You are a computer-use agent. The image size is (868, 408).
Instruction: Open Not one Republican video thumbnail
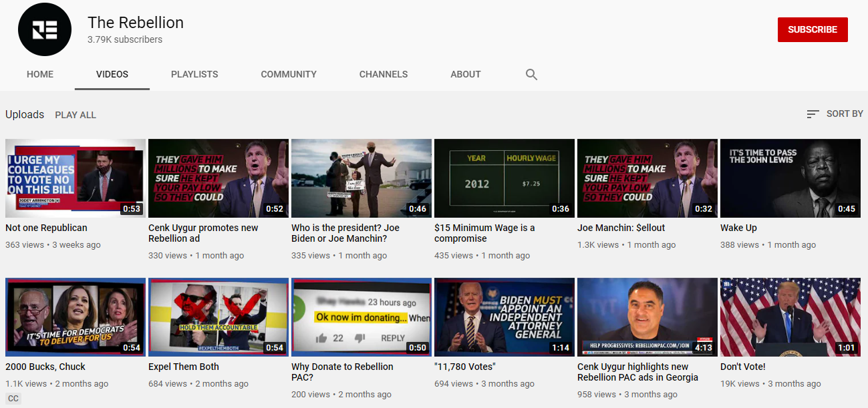pyautogui.click(x=76, y=178)
